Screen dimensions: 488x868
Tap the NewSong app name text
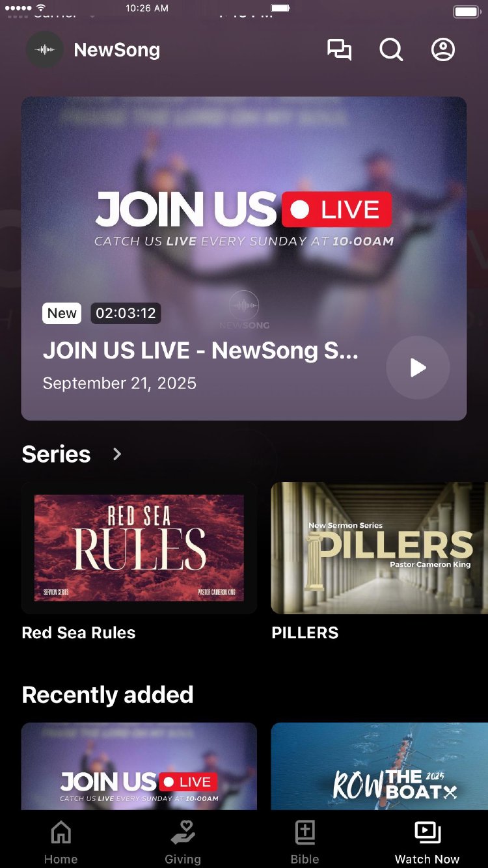(x=117, y=50)
